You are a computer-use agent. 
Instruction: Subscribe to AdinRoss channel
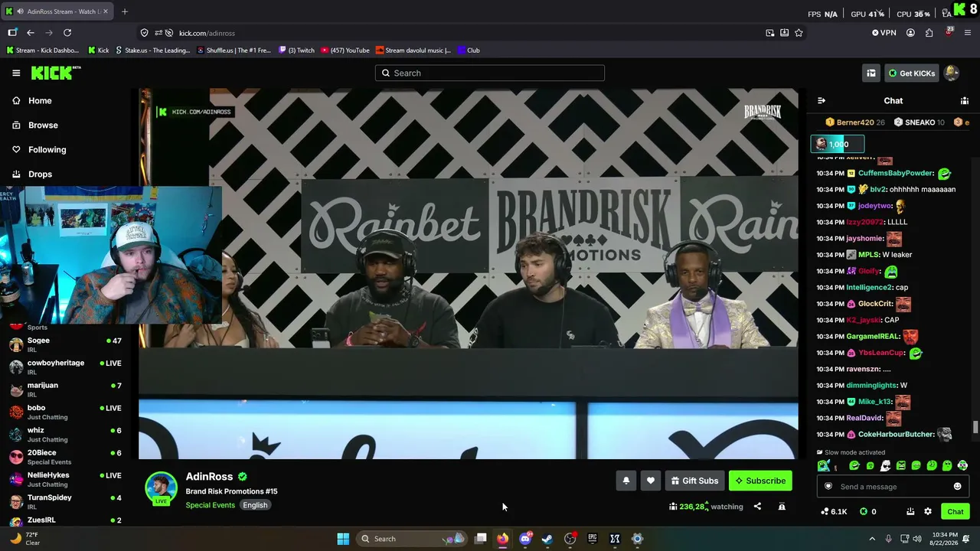tap(760, 481)
